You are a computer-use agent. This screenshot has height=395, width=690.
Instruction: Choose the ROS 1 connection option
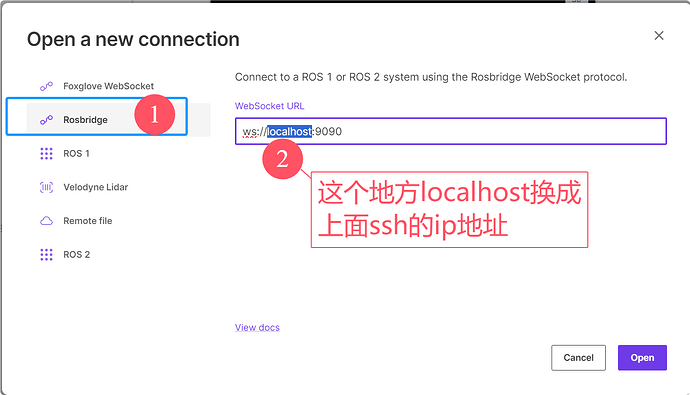[x=118, y=154]
